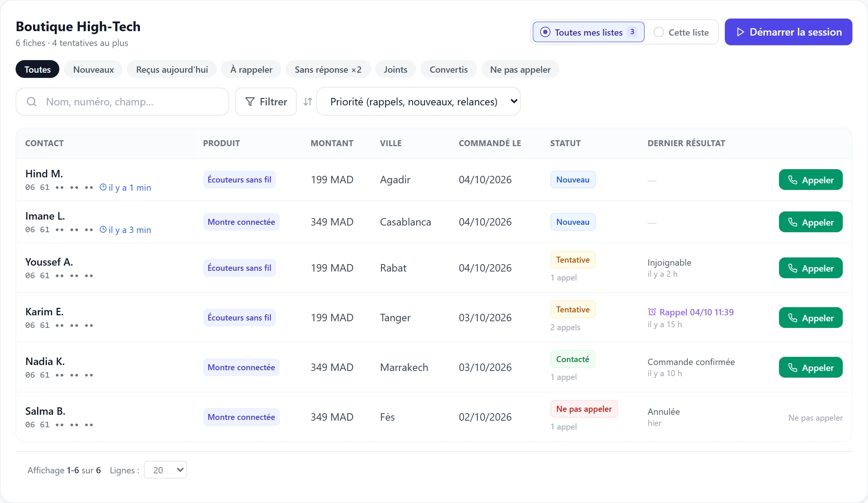View the Convertis filter tab
The height and width of the screenshot is (503, 868).
[x=448, y=69]
